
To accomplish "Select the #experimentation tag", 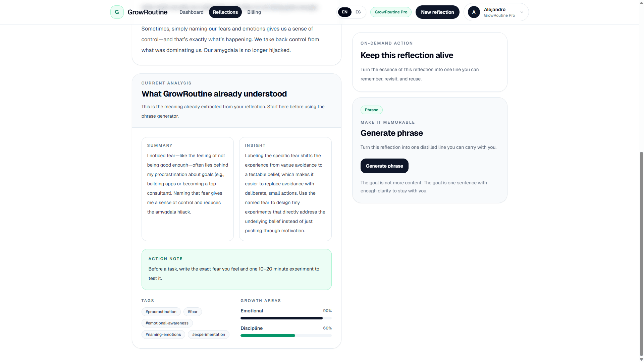I will pyautogui.click(x=209, y=335).
